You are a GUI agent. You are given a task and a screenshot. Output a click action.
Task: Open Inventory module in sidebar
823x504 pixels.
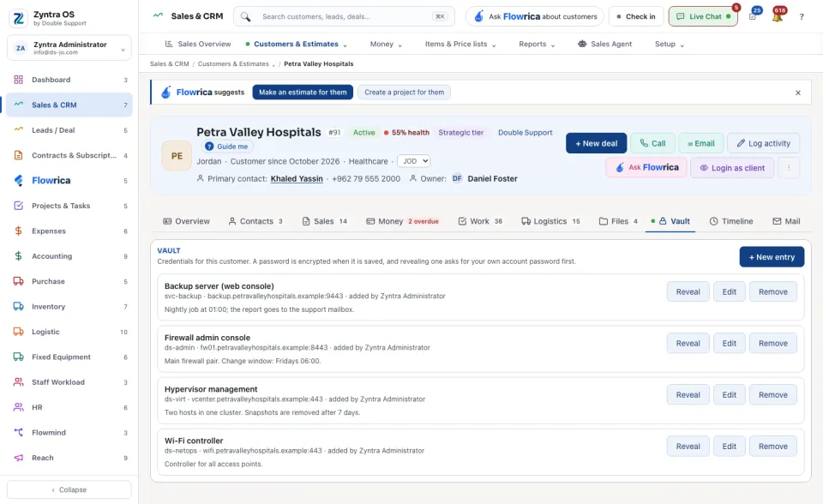pyautogui.click(x=69, y=307)
